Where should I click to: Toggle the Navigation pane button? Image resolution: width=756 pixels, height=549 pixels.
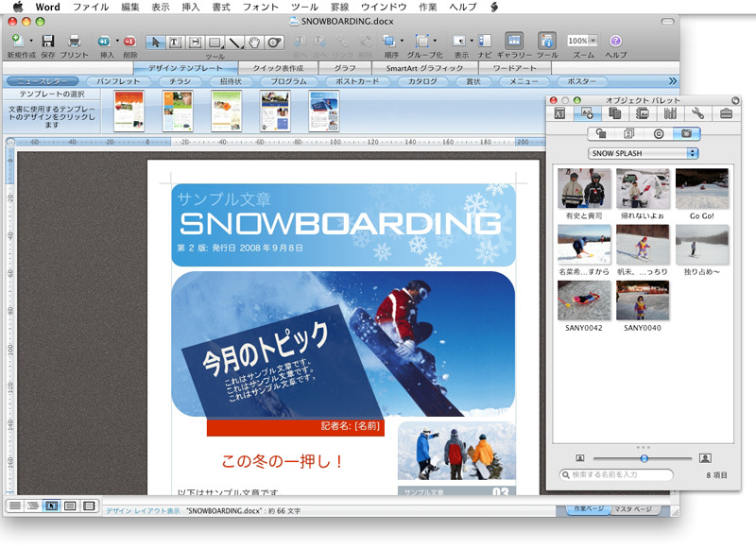(x=485, y=41)
